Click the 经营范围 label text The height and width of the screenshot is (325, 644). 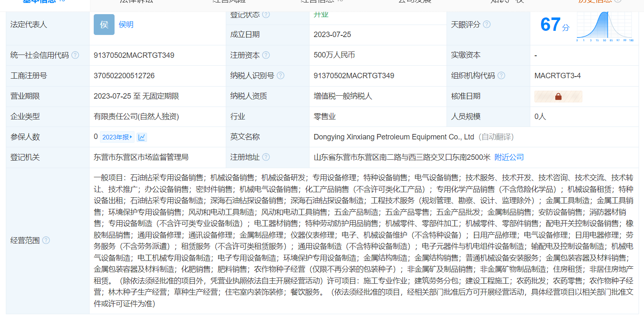pyautogui.click(x=25, y=240)
